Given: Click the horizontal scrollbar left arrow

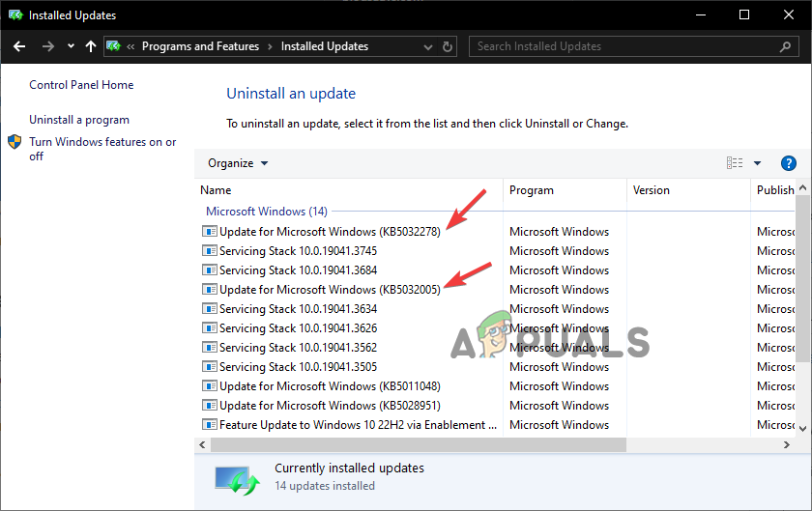Looking at the screenshot, I should click(x=202, y=444).
